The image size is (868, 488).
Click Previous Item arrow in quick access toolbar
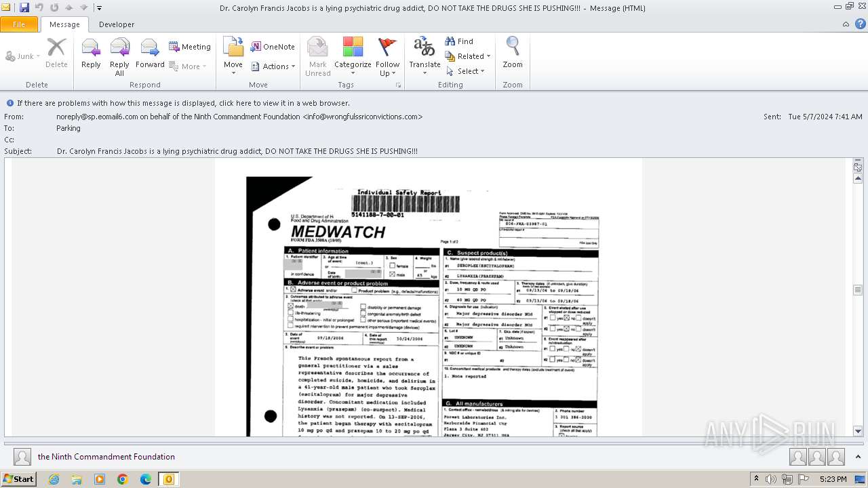point(69,7)
